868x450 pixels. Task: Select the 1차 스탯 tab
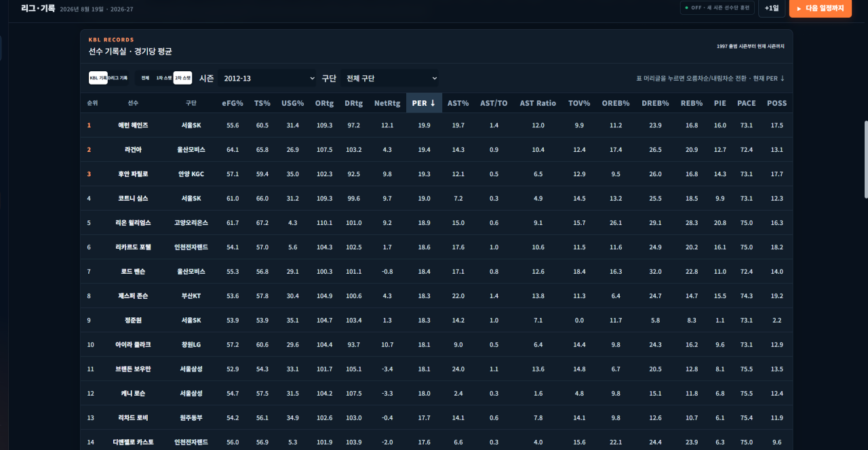click(163, 78)
